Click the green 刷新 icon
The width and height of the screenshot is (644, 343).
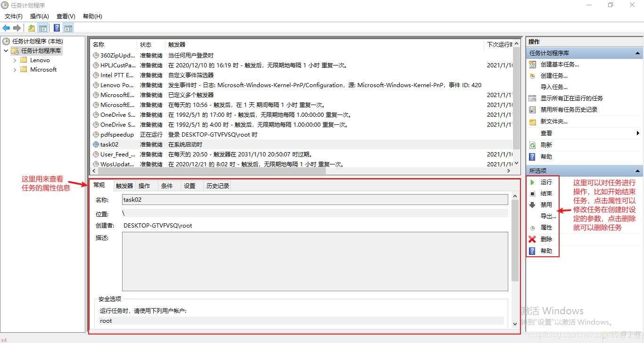(533, 145)
